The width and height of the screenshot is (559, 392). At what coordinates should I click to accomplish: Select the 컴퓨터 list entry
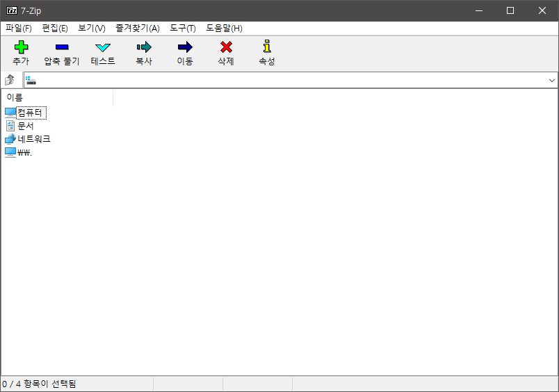point(30,113)
